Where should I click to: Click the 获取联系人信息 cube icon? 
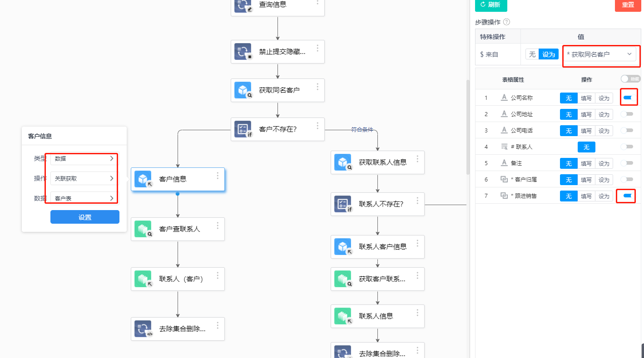pyautogui.click(x=342, y=162)
